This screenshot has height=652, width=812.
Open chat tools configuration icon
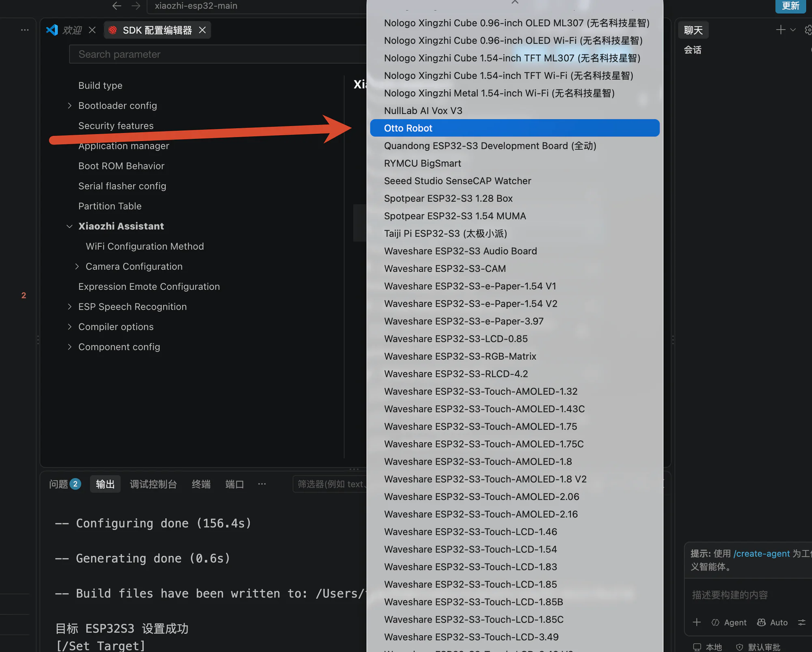(x=801, y=622)
